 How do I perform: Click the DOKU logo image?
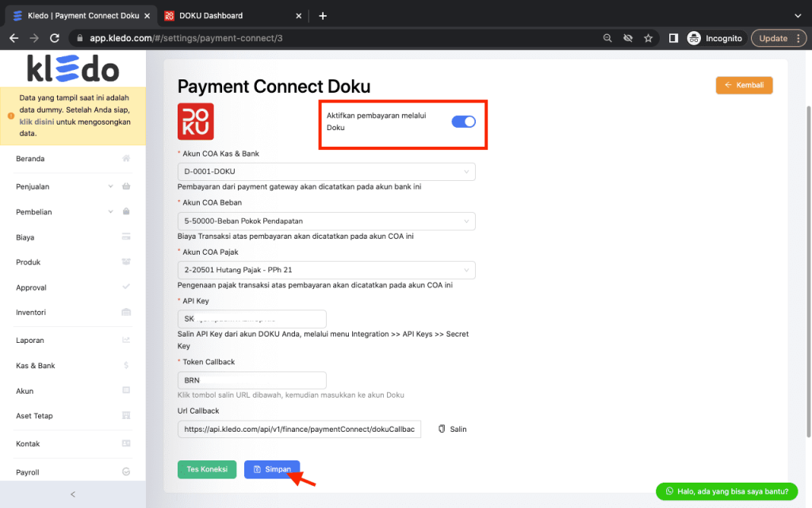coord(195,121)
